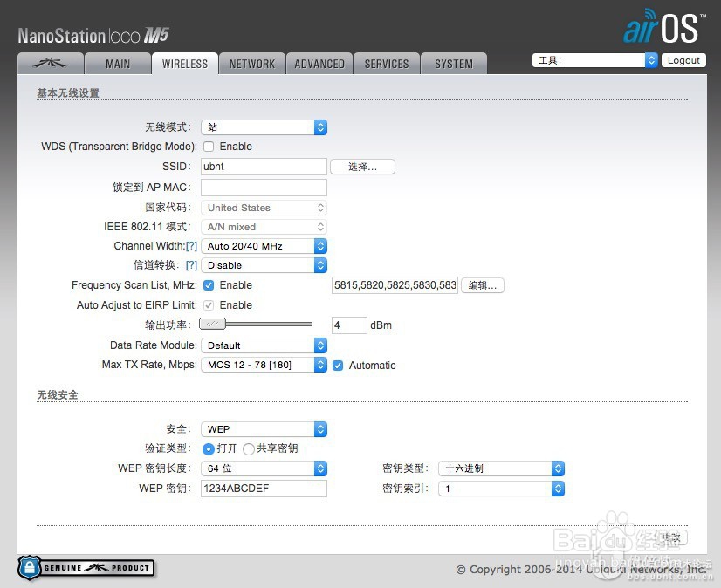
Task: Click the 编辑... edit button for frequencies
Action: (x=483, y=285)
